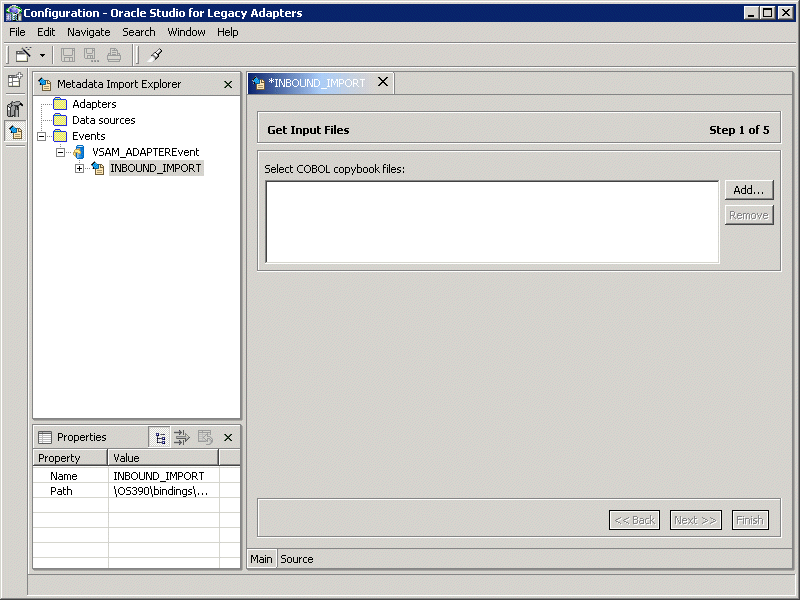Toggle Show Advanced Properties filter icon
This screenshot has width=800, height=600.
(182, 437)
